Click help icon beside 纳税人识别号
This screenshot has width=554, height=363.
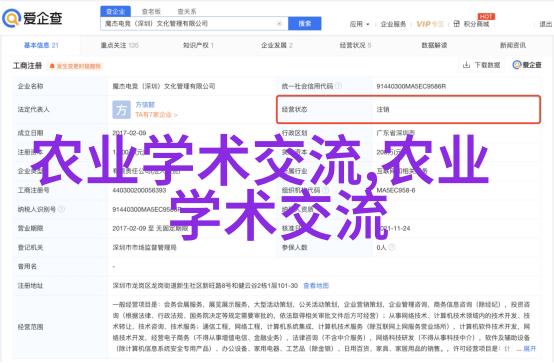point(61,209)
